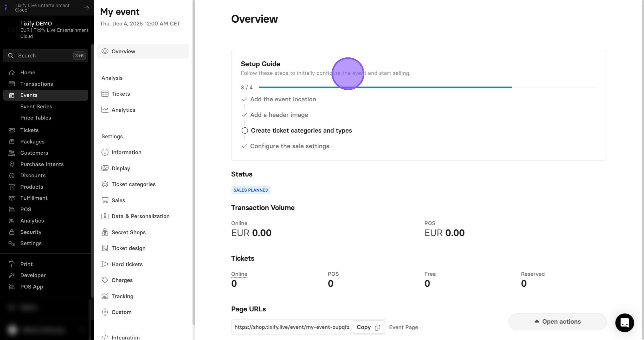Open Data & Personalization settings

coord(143,216)
